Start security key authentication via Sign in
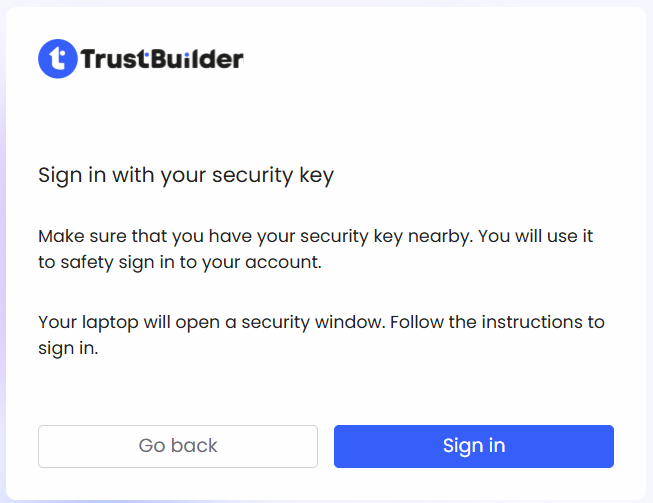The width and height of the screenshot is (653, 503). [473, 446]
